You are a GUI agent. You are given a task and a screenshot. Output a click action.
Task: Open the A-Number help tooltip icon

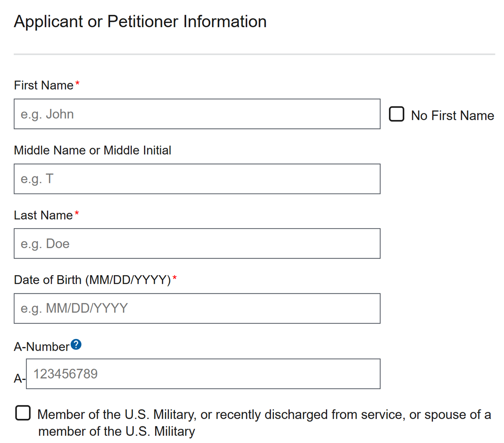76,345
